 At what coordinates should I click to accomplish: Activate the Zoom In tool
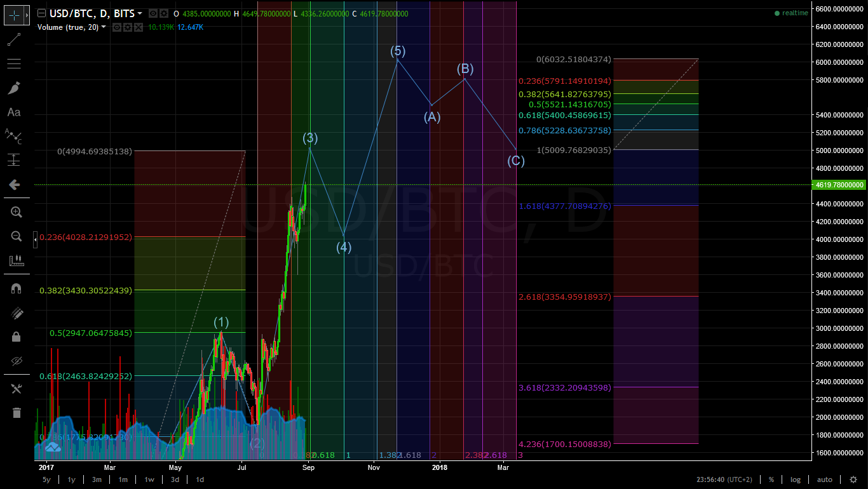(x=15, y=211)
